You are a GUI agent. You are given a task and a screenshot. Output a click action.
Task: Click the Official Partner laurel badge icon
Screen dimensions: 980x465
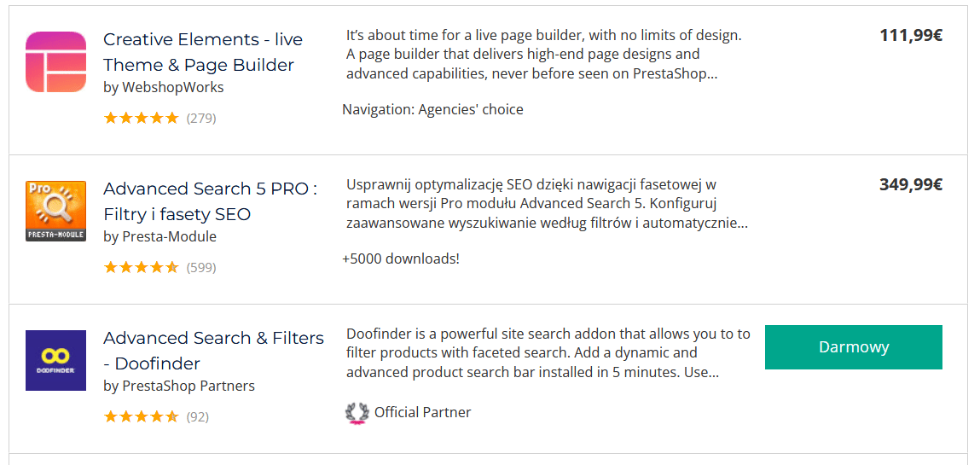(x=357, y=413)
